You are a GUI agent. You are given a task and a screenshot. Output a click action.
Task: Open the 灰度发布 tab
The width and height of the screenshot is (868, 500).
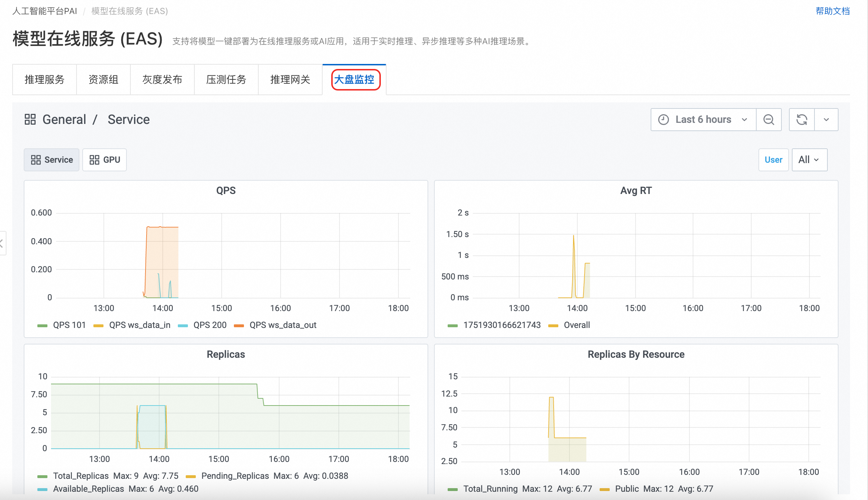click(162, 79)
